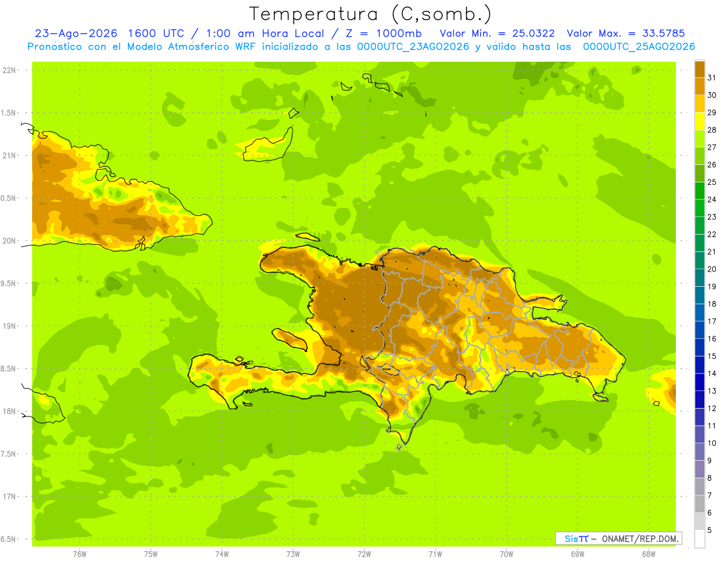This screenshot has height=562, width=728.
Task: Click the "19N" latitude axis label
Action: 10,326
